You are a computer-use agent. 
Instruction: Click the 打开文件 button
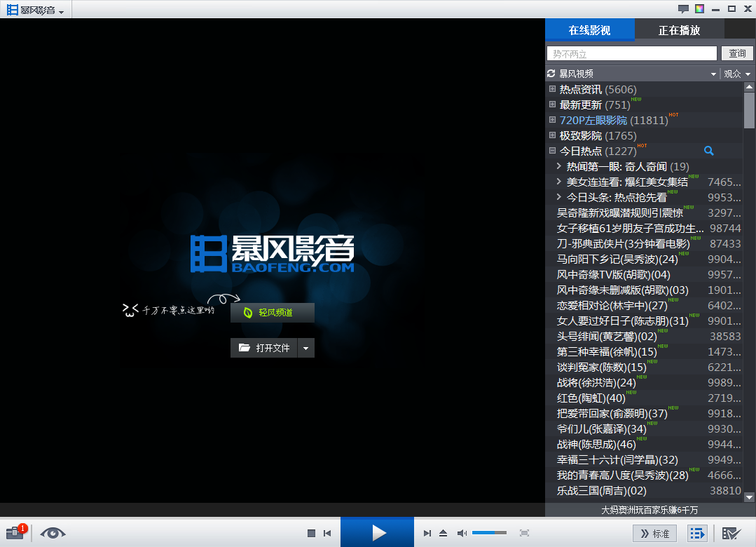[263, 348]
